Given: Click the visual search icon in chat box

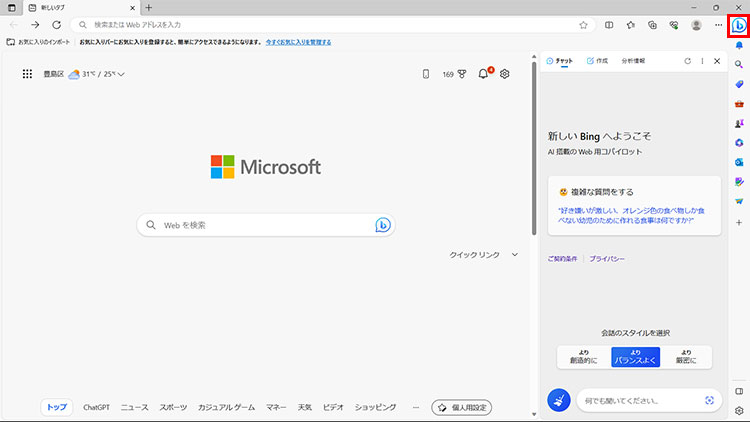Looking at the screenshot, I should point(709,400).
